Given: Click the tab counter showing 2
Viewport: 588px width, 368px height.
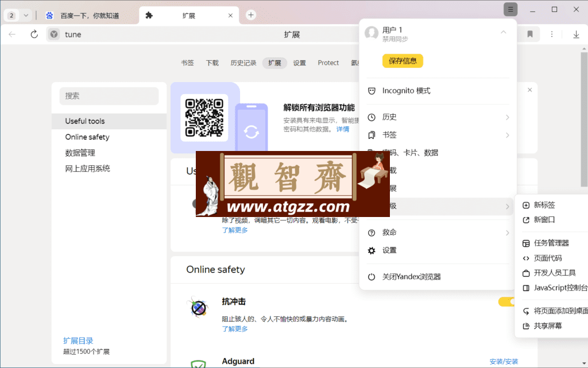Looking at the screenshot, I should (x=11, y=16).
